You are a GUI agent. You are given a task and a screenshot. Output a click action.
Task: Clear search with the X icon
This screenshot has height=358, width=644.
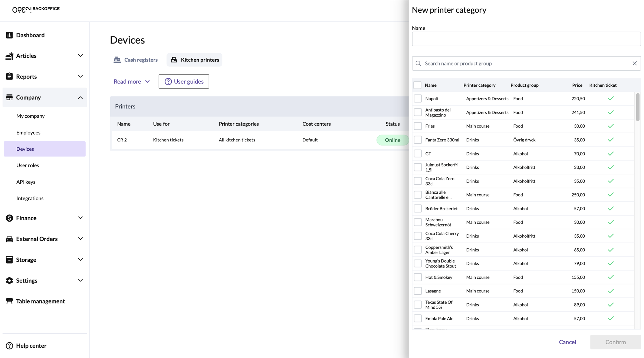634,63
